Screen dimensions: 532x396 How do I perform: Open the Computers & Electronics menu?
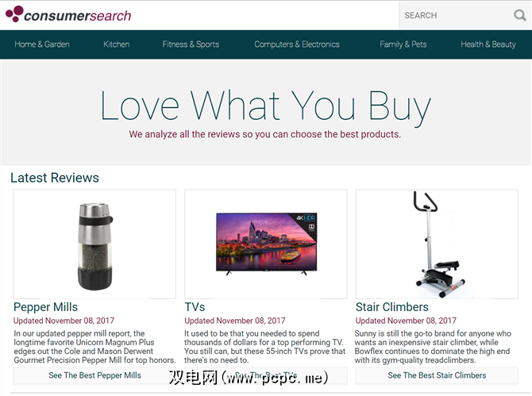pyautogui.click(x=297, y=44)
